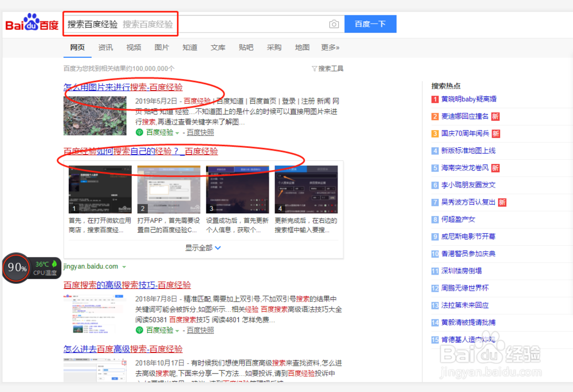Viewport: 573px width, 392px height.
Task: Click the Baidu logo
Action: (x=32, y=23)
